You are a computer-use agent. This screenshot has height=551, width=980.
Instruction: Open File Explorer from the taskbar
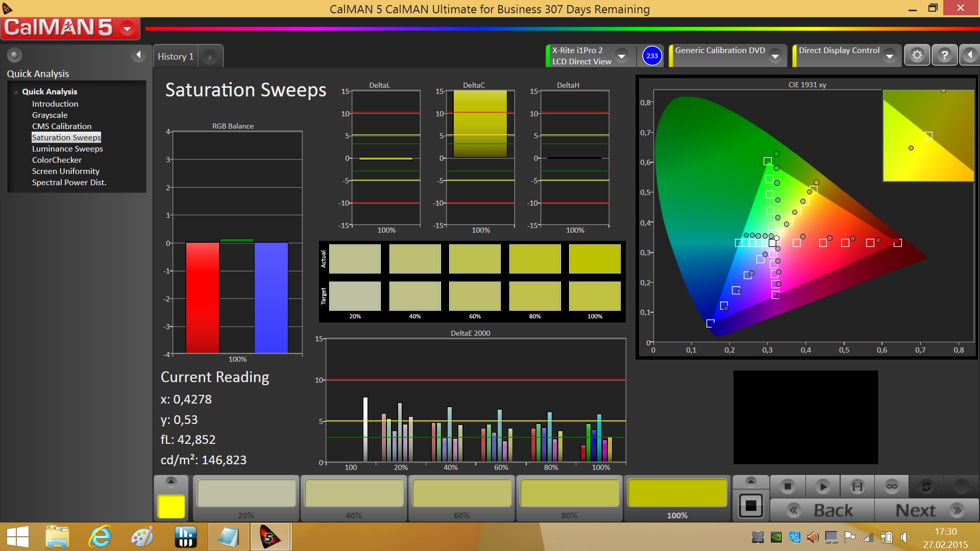pos(57,537)
